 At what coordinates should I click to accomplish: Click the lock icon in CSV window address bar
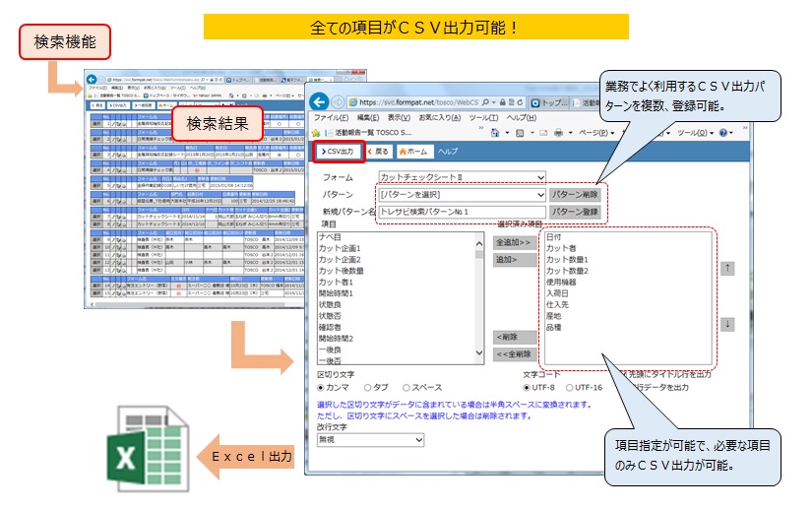click(x=502, y=102)
